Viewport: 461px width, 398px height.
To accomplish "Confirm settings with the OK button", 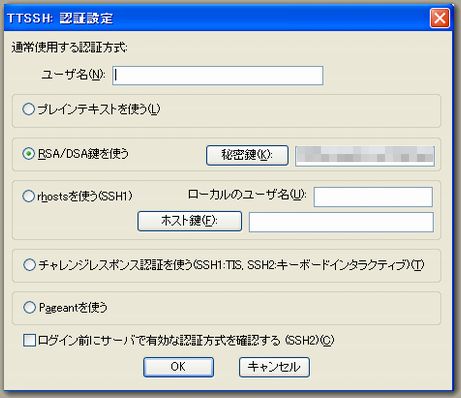I will [178, 367].
